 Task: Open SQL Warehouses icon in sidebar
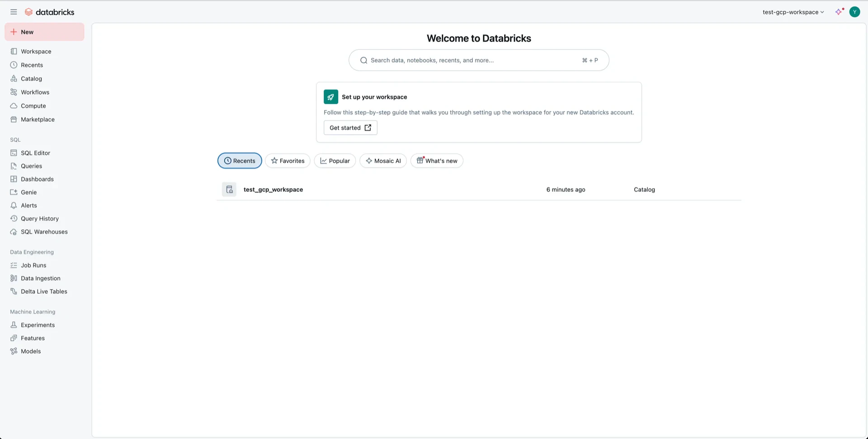point(14,232)
